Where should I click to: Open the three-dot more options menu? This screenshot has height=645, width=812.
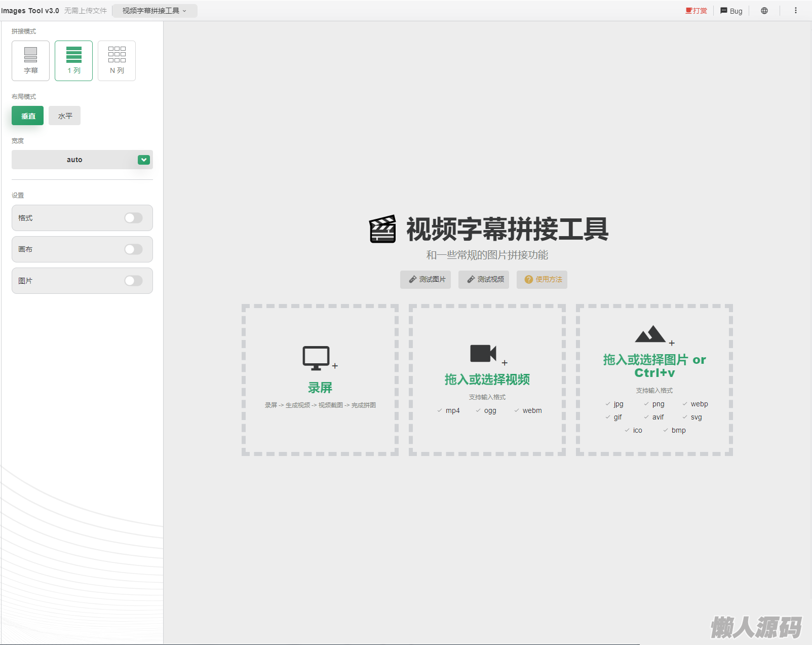tap(796, 11)
